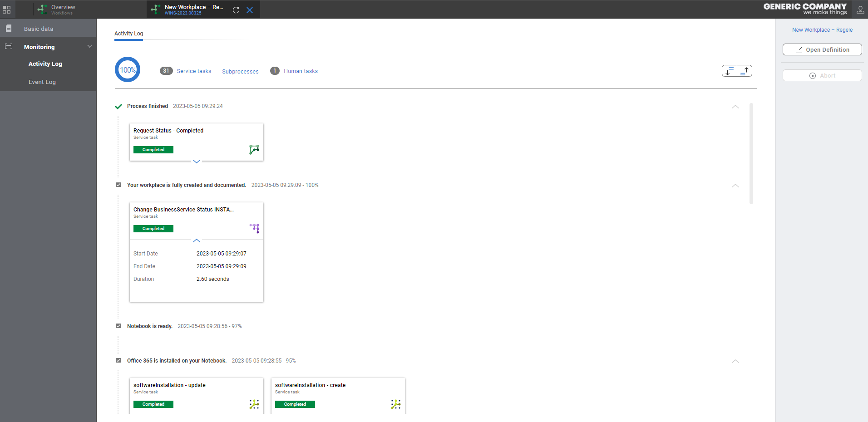Select the 'Notebook is ready.' heading text
Screen dimensions: 868x422
tap(150, 326)
